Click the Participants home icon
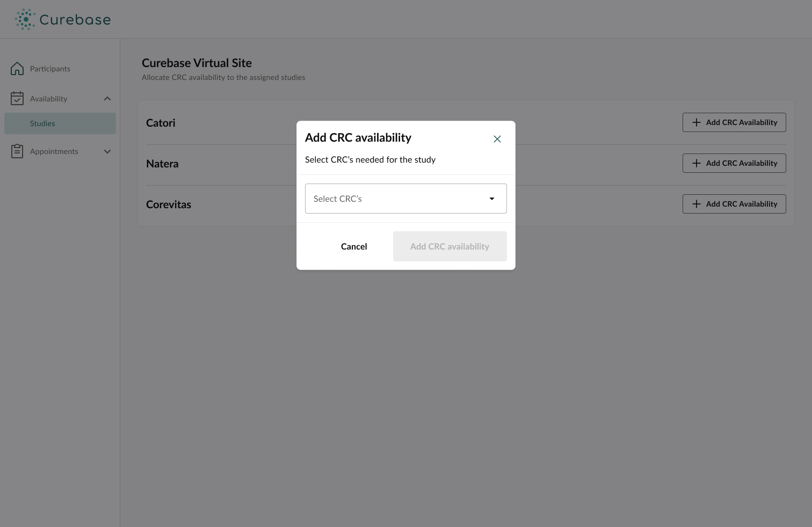This screenshot has width=812, height=527. click(17, 69)
